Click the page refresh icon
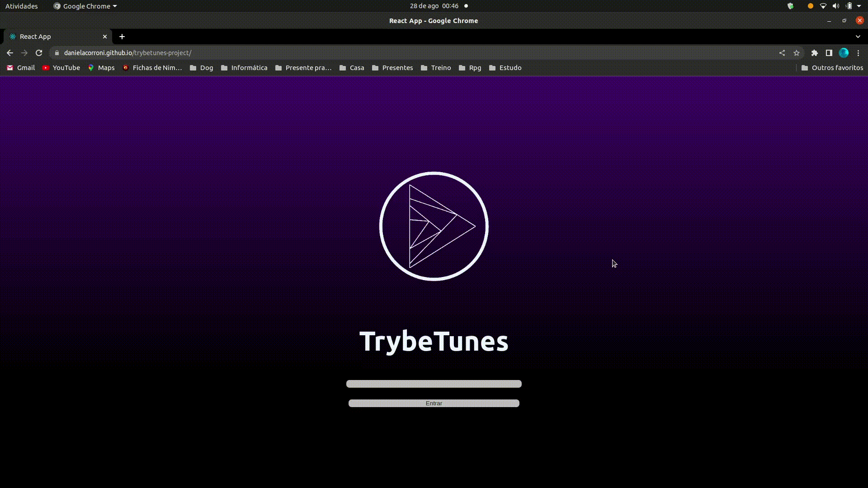This screenshot has height=488, width=868. point(39,52)
